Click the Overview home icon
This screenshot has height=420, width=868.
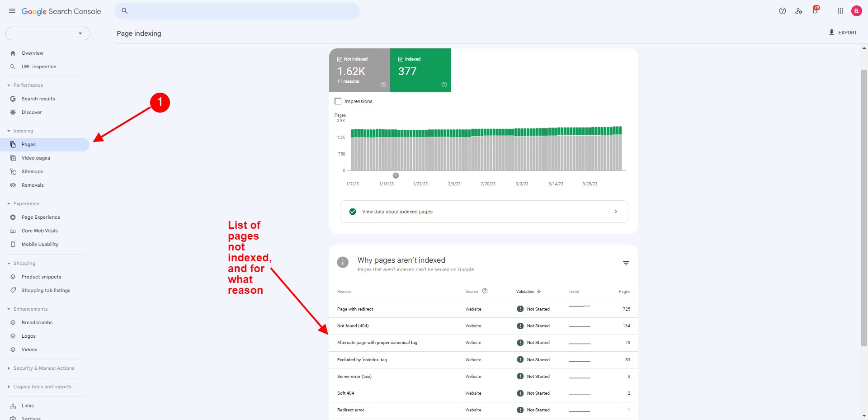click(x=13, y=53)
